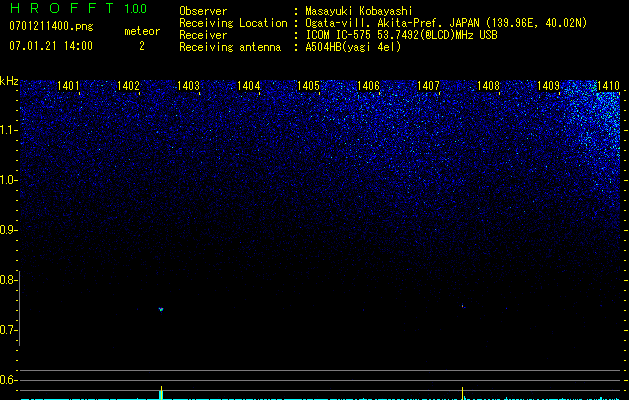Click the 1407 time axis marker
629x400 pixels.
point(428,86)
